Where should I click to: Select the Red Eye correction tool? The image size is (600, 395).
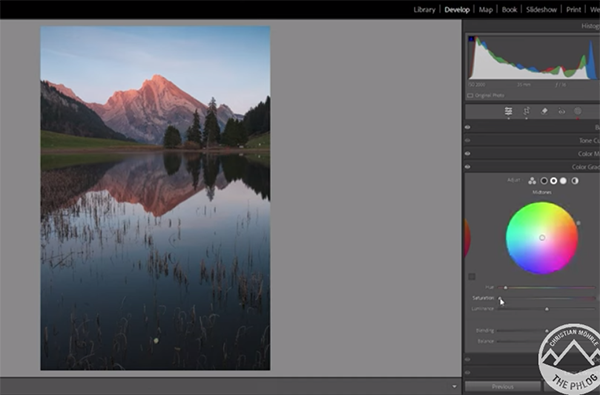point(561,111)
